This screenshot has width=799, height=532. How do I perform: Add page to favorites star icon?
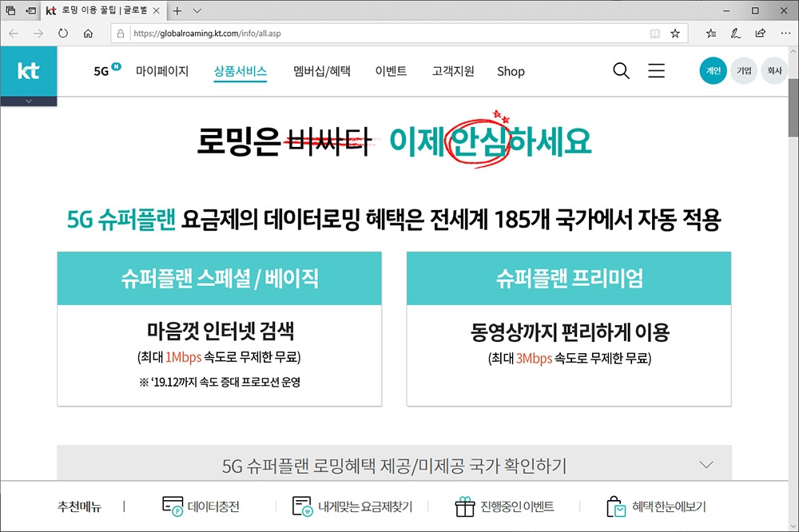(x=675, y=34)
